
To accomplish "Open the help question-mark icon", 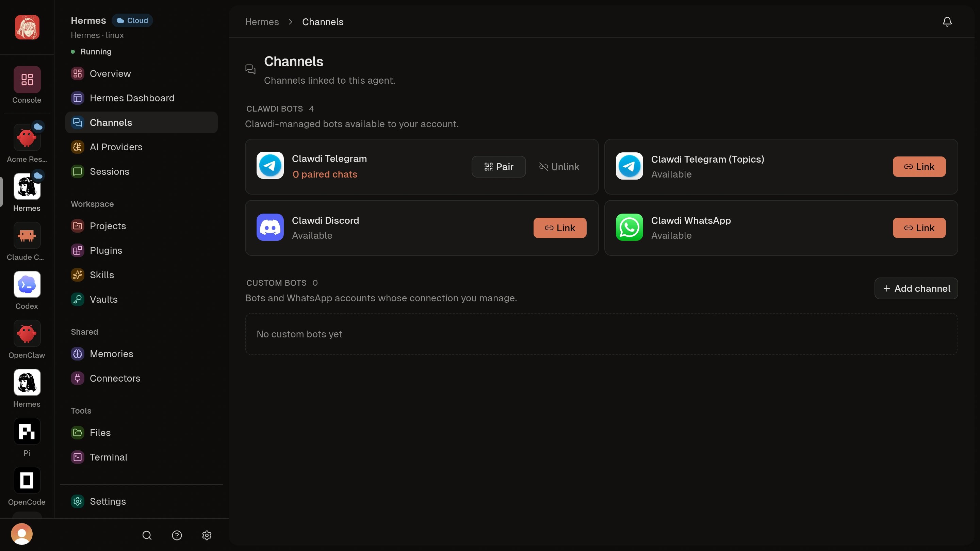I will tap(177, 535).
